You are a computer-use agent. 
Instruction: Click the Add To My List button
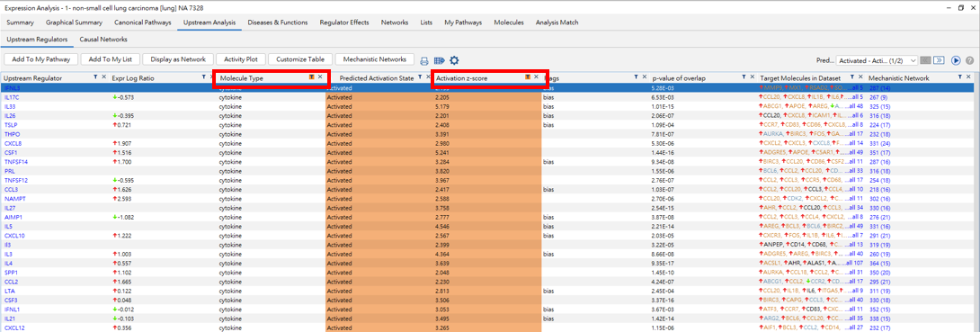(x=110, y=59)
